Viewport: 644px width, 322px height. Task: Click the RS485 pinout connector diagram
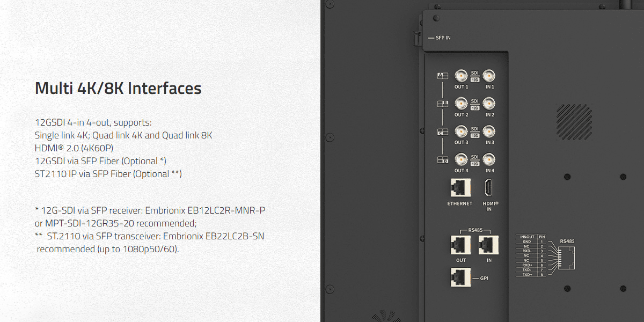[566, 257]
